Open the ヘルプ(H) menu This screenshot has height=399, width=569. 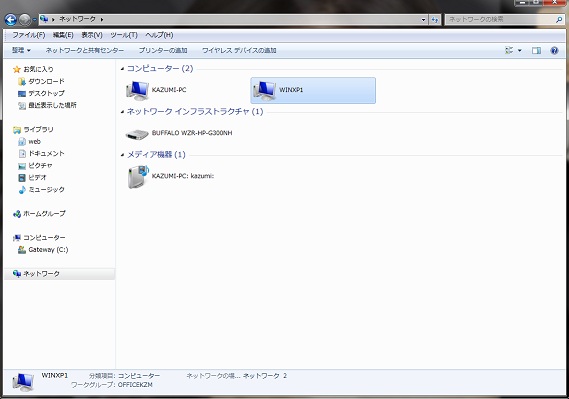(x=159, y=35)
